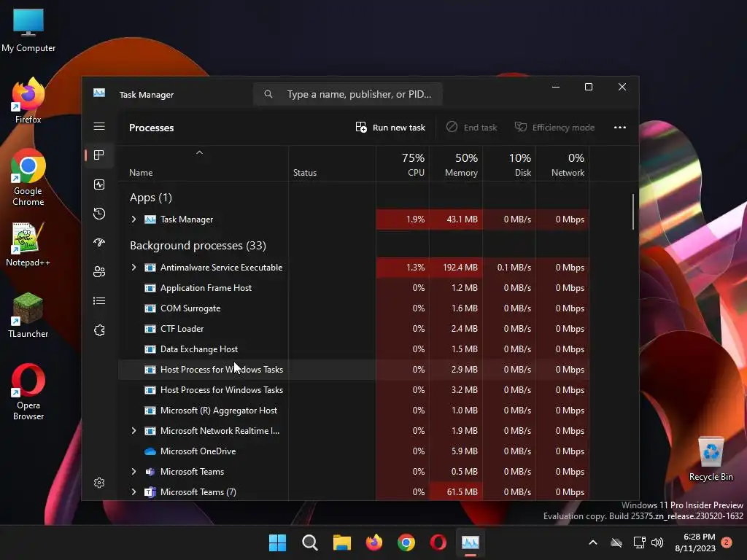Expand Antimalware Service Executable process

tap(134, 267)
